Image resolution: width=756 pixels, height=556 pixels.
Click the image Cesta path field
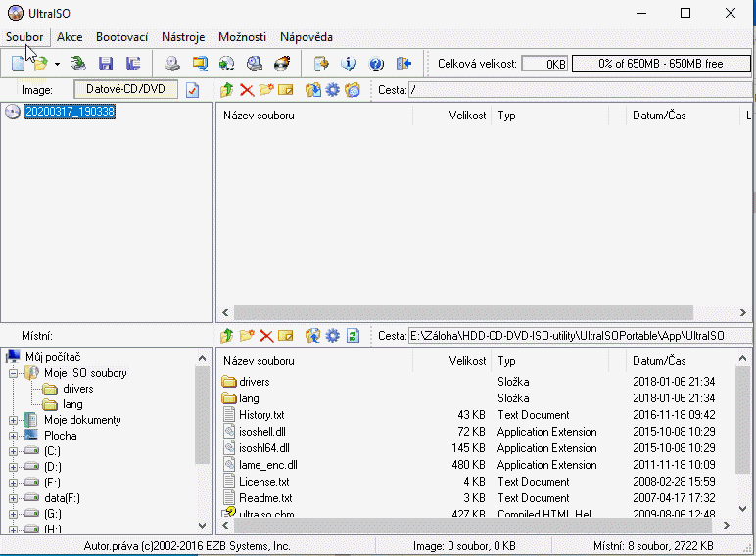[x=581, y=90]
